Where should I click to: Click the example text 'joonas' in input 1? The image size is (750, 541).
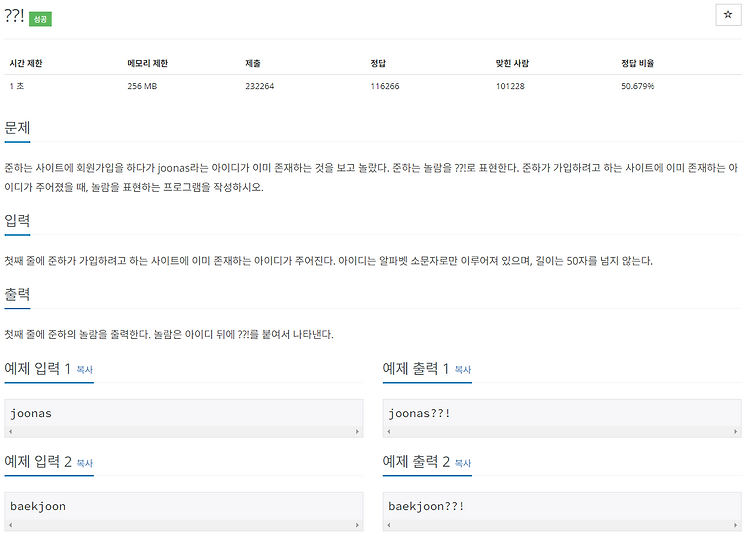coord(31,413)
